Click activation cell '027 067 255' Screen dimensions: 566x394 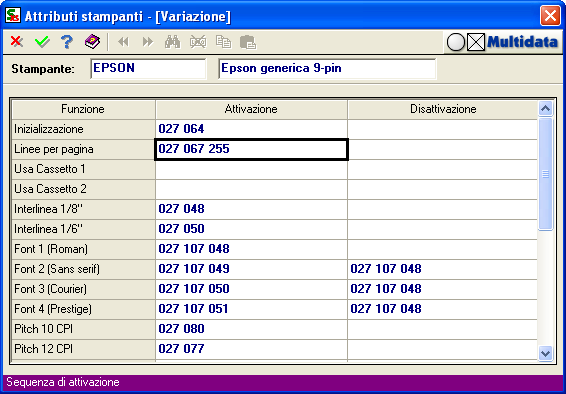point(251,149)
